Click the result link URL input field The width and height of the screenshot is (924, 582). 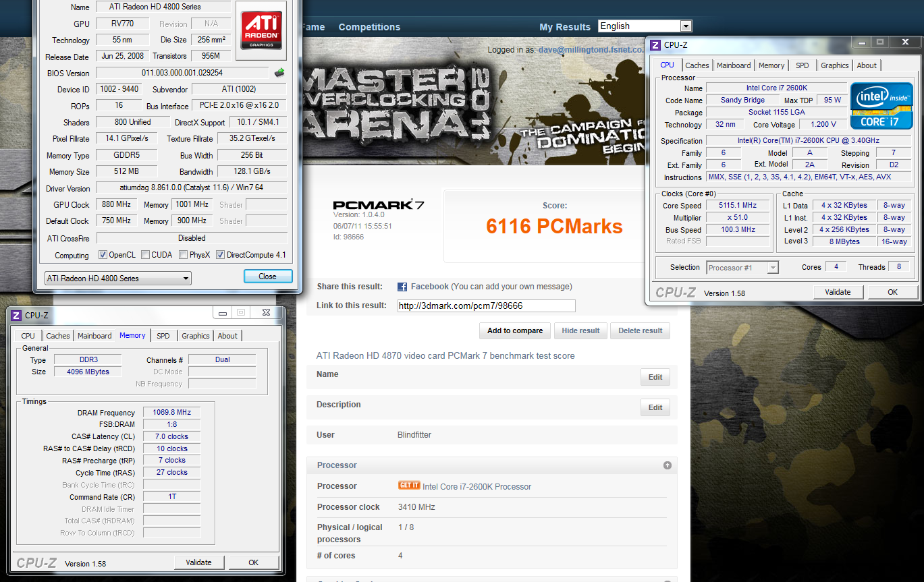pyautogui.click(x=486, y=305)
